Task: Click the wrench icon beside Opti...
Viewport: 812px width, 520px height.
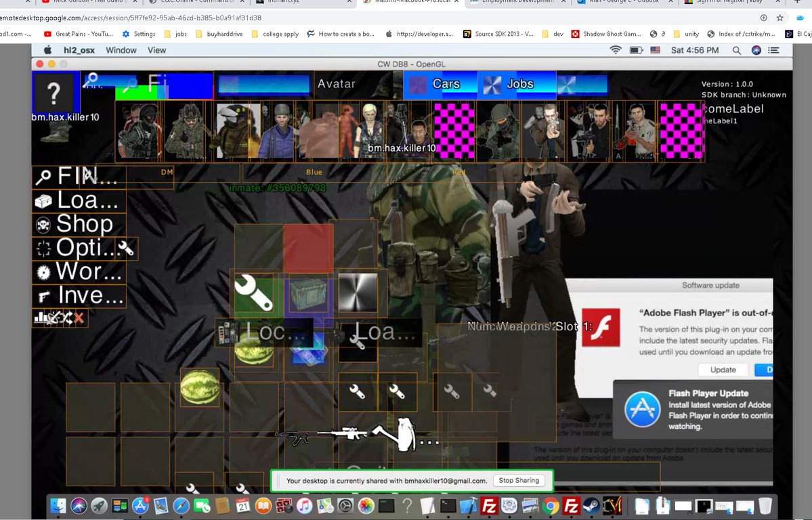Action: click(126, 248)
